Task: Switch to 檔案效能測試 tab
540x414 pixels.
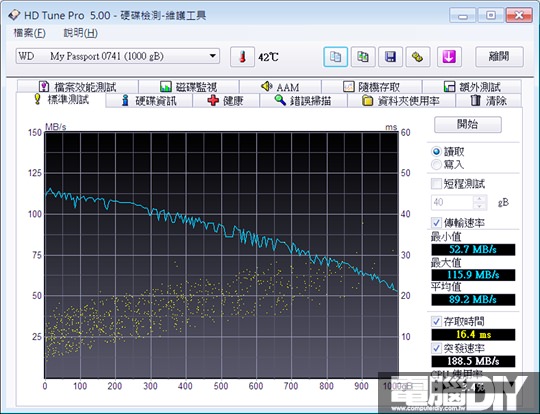Action: (78, 86)
